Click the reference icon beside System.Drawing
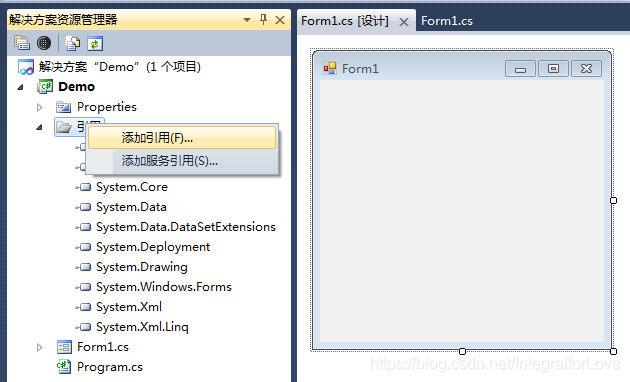Image resolution: width=630 pixels, height=382 pixels. point(84,267)
